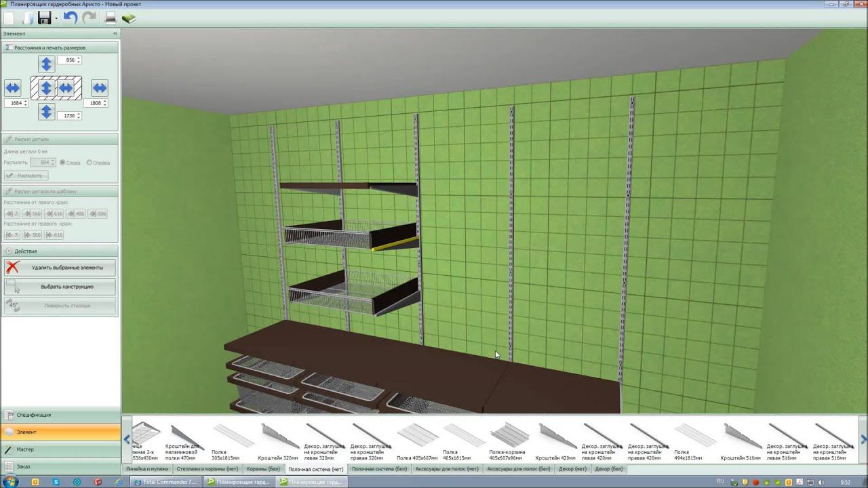Image resolution: width=868 pixels, height=488 pixels.
Task: Open the Мастер section
Action: point(60,449)
